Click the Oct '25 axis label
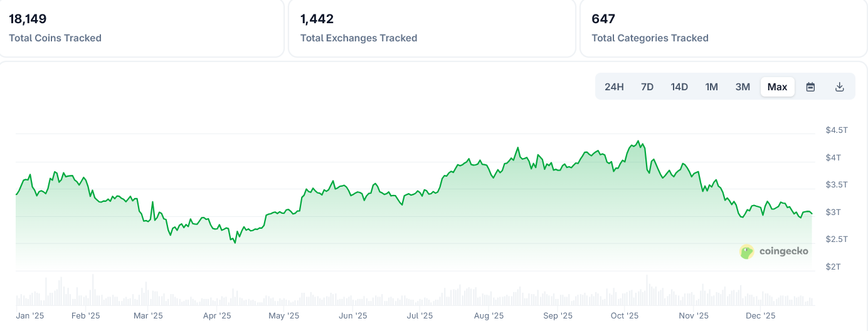Image resolution: width=868 pixels, height=331 pixels. coord(625,315)
